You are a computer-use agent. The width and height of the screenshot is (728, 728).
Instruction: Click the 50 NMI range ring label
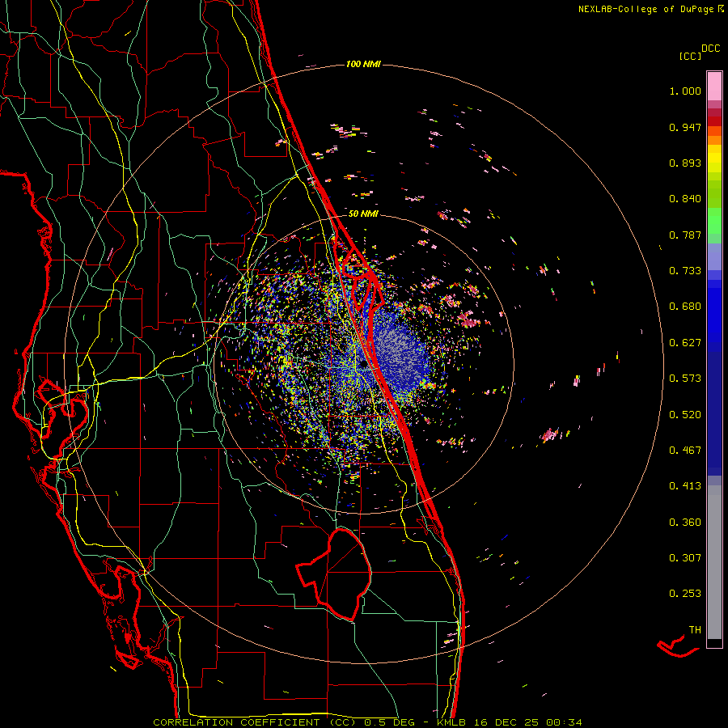coord(363,214)
